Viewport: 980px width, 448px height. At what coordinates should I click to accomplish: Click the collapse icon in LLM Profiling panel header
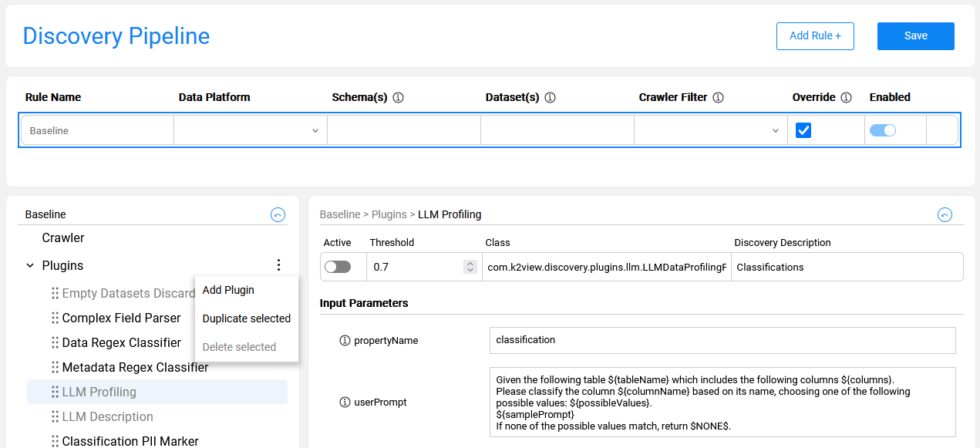[945, 215]
